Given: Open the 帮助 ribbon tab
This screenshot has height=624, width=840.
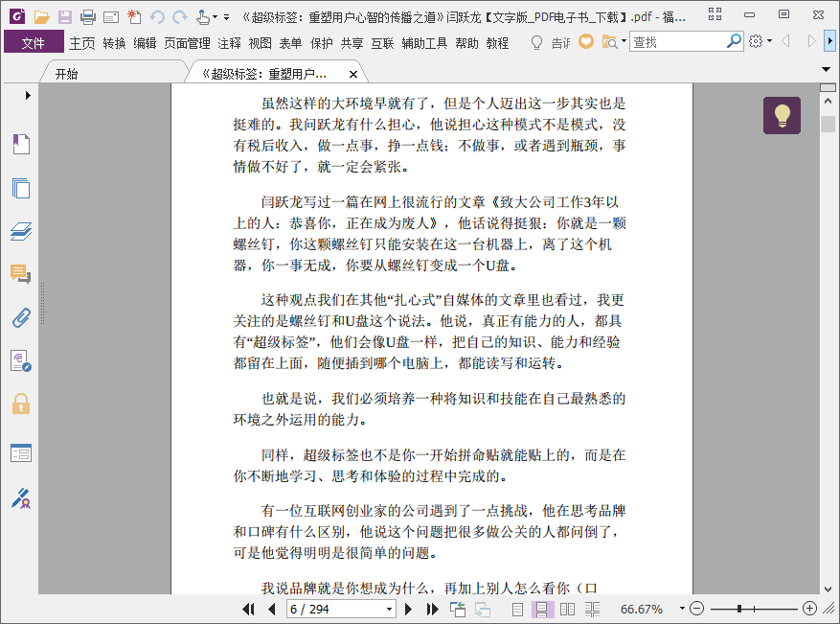Looking at the screenshot, I should tap(466, 43).
